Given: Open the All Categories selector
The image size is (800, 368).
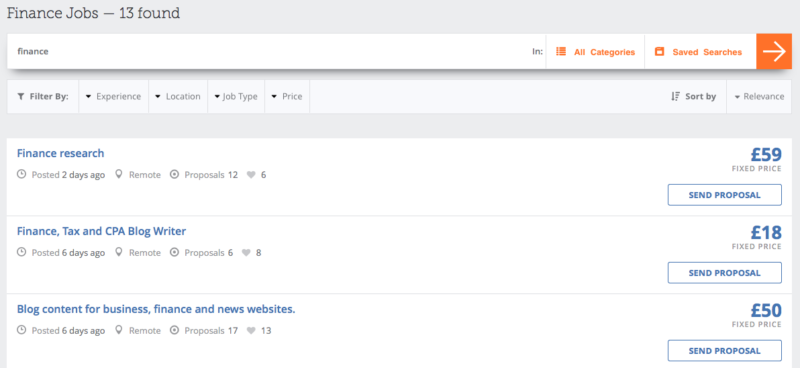Looking at the screenshot, I should (595, 52).
